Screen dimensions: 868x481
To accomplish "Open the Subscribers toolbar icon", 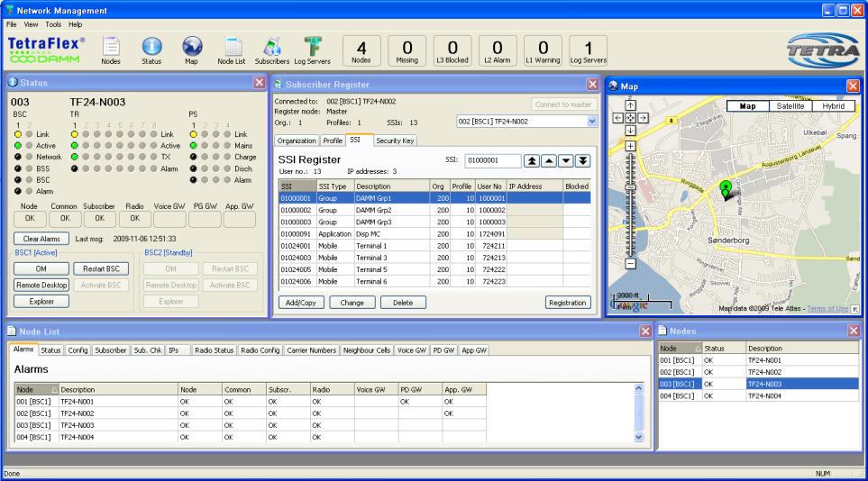I will 272,51.
